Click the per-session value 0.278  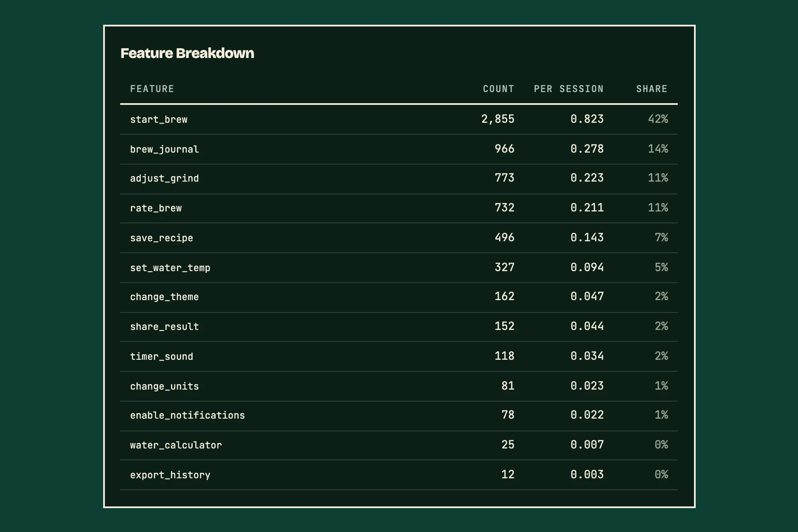click(587, 149)
